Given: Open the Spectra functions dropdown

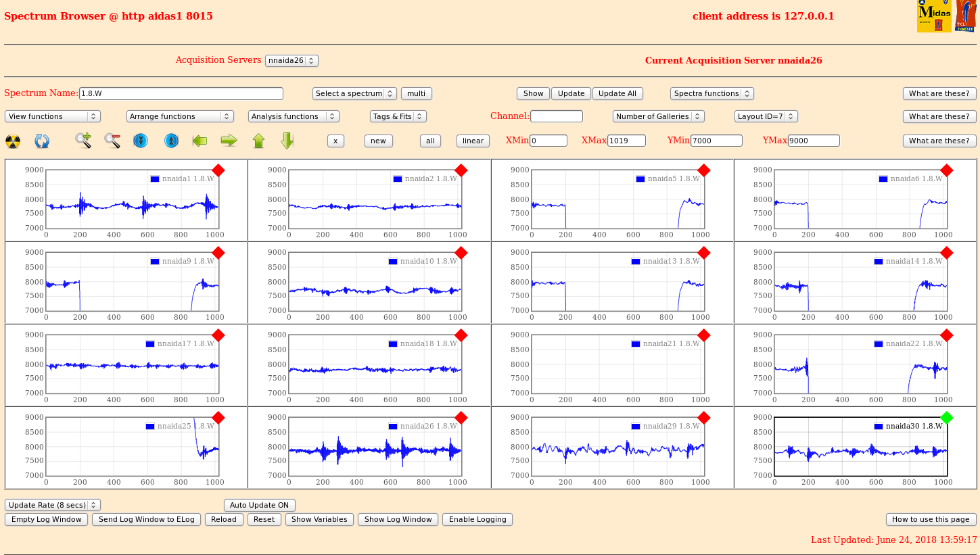Looking at the screenshot, I should coord(712,93).
